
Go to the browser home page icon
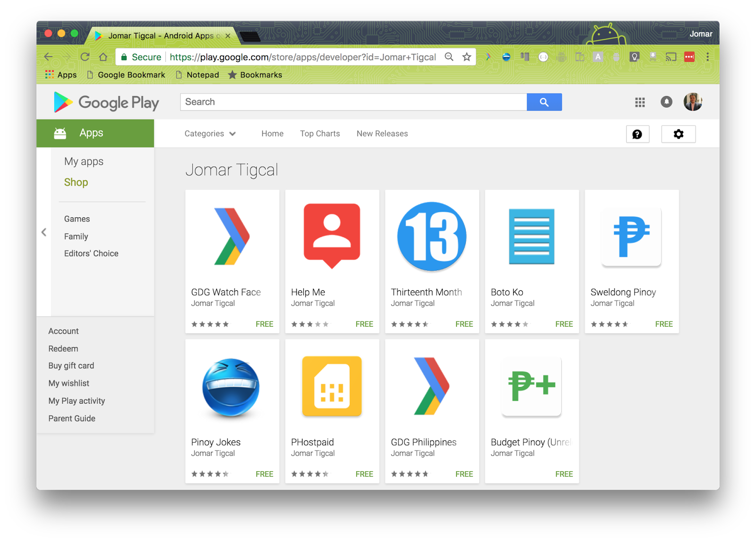[103, 57]
